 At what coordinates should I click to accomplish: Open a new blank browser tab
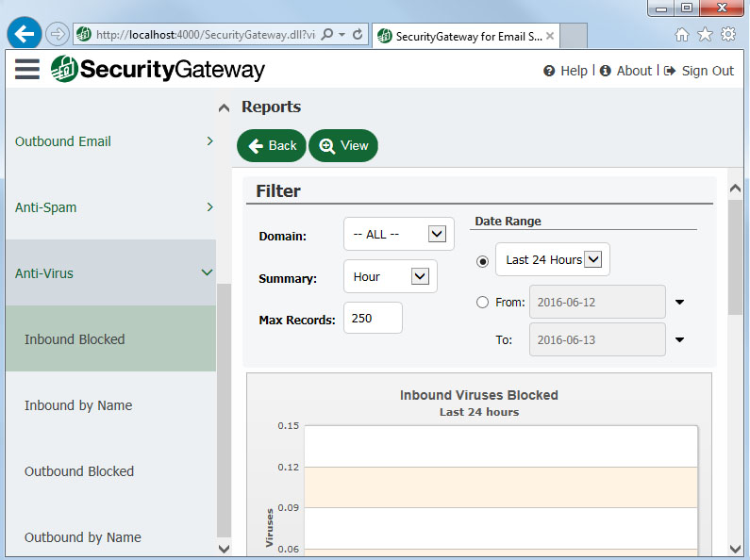(x=574, y=36)
